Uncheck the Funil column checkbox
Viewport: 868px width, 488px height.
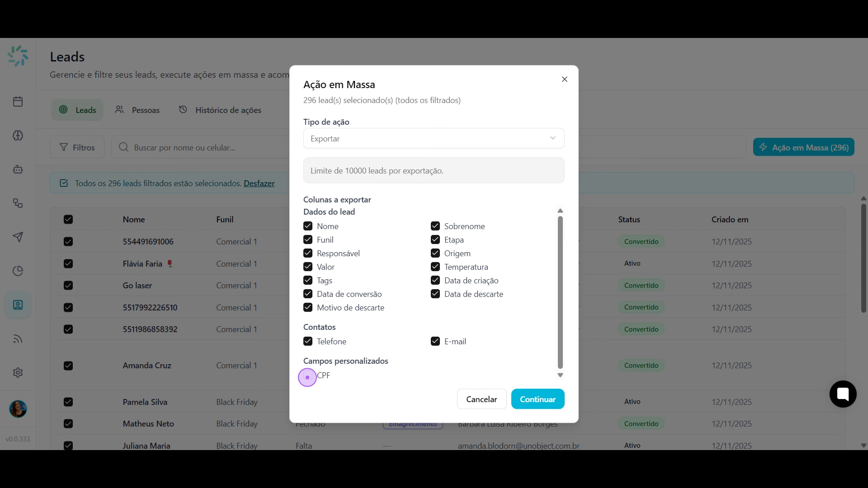point(308,239)
